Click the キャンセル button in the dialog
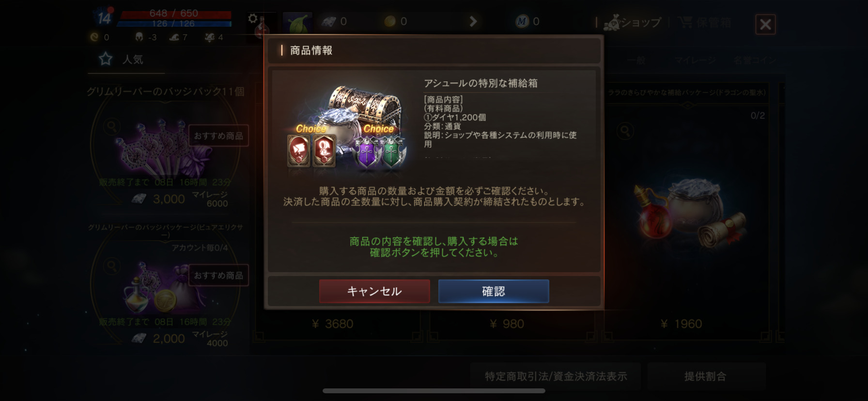This screenshot has width=868, height=401. [374, 291]
